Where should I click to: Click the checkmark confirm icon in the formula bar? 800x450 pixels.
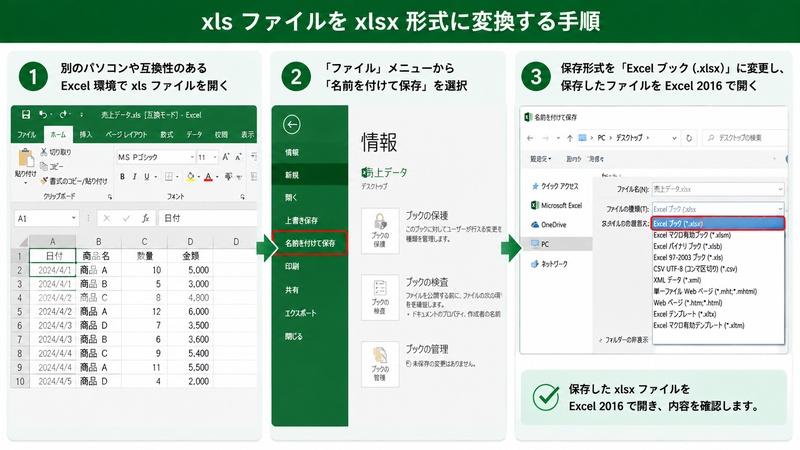126,218
